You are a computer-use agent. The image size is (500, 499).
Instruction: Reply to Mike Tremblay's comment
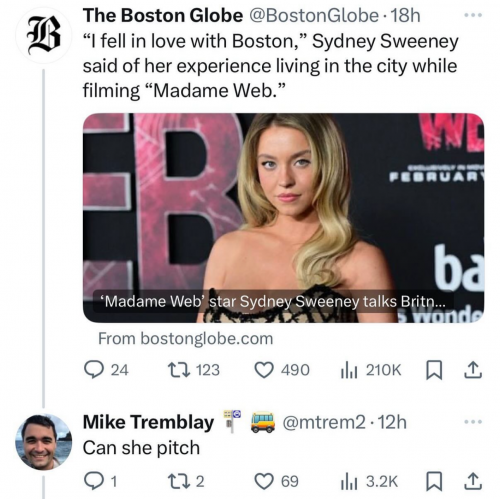100,481
